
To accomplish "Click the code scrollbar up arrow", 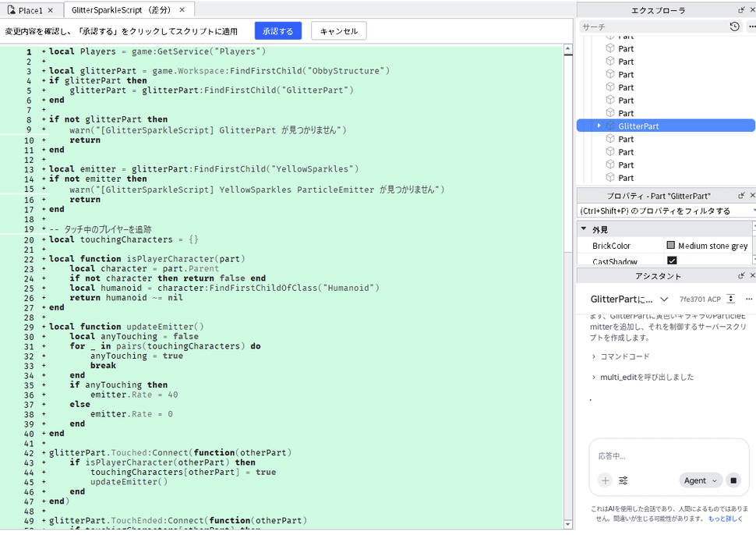I will pos(568,48).
